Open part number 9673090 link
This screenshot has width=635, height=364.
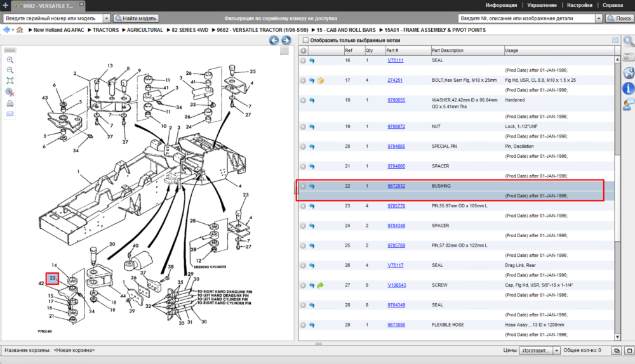click(x=396, y=325)
